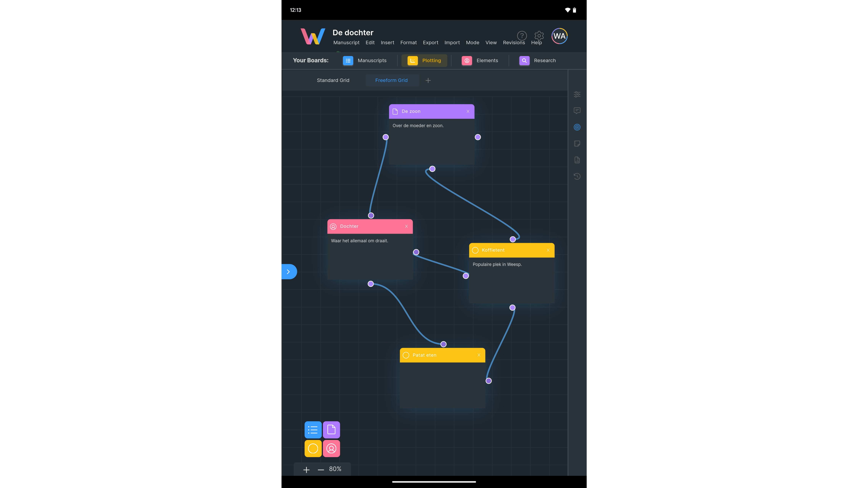
Task: Switch to the Standard Grid tab
Action: (333, 80)
